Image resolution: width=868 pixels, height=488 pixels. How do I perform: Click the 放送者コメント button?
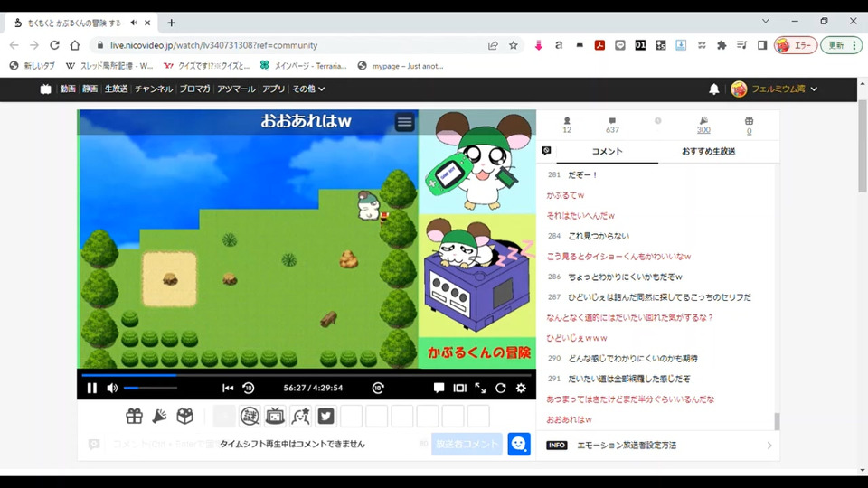467,444
